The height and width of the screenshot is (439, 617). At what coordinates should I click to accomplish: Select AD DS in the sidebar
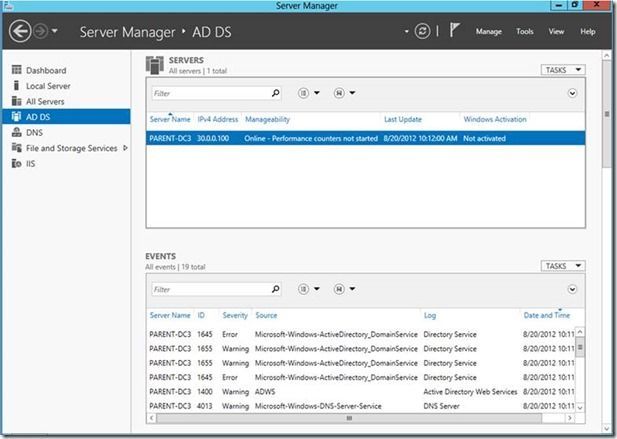click(66, 117)
